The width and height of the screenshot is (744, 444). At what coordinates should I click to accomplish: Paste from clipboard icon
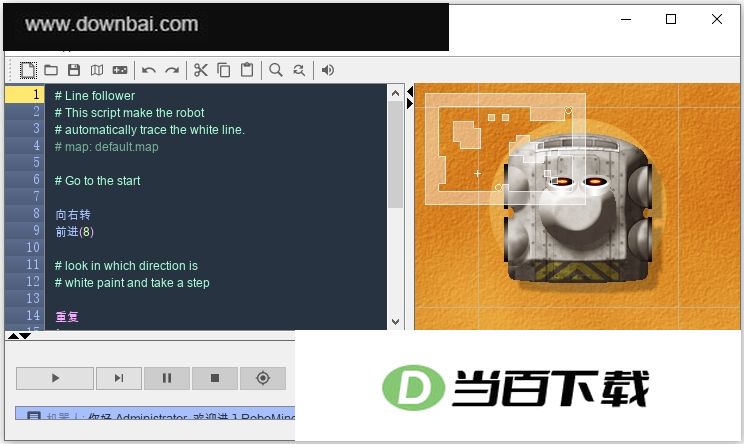247,70
